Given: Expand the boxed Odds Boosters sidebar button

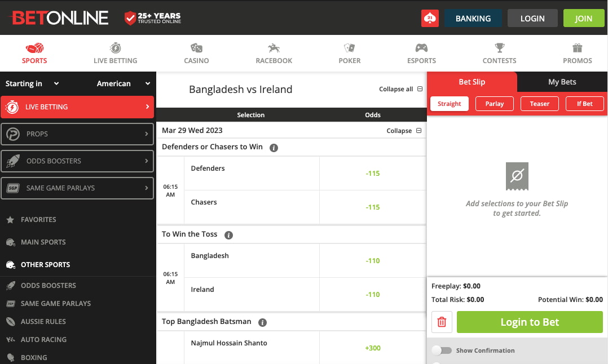Looking at the screenshot, I should click(x=78, y=161).
